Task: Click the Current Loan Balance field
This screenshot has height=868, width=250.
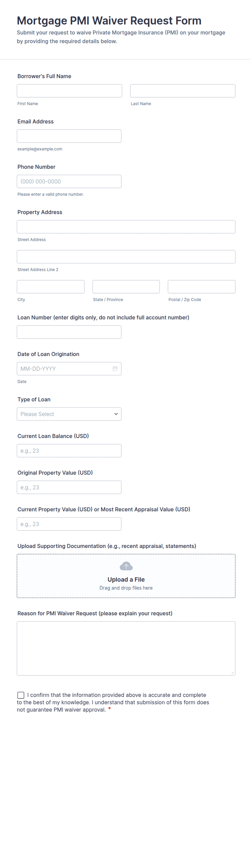Action: click(x=69, y=450)
